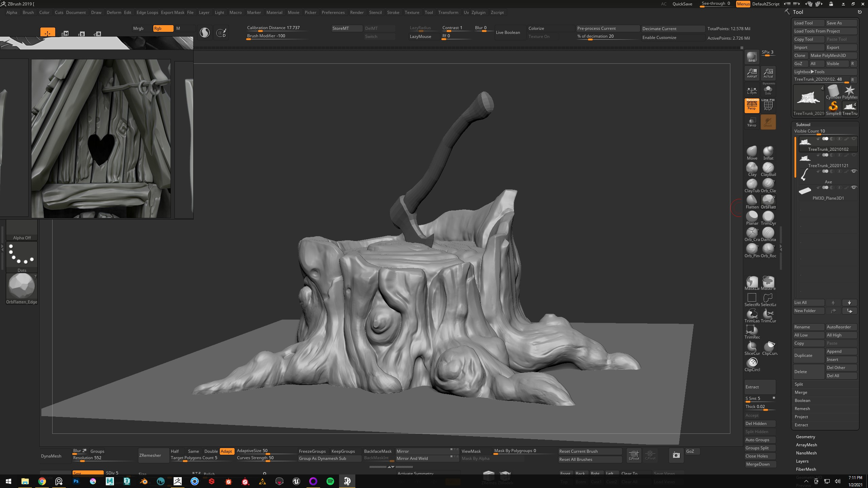Open the Brush menu
Image resolution: width=868 pixels, height=488 pixels.
pyautogui.click(x=28, y=13)
